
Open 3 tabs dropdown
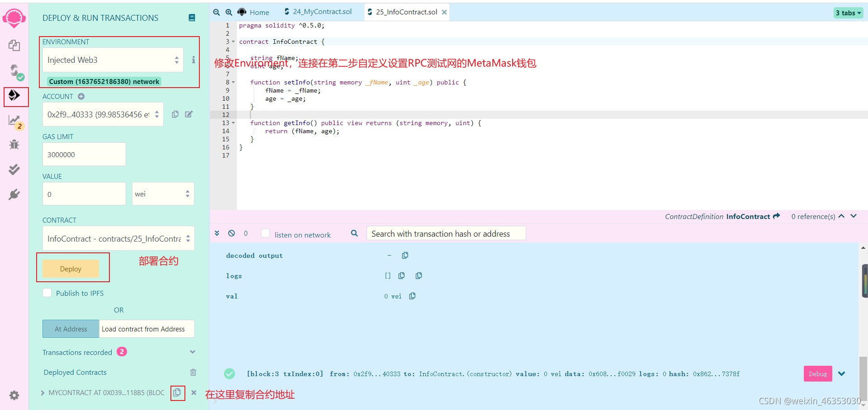tap(848, 13)
